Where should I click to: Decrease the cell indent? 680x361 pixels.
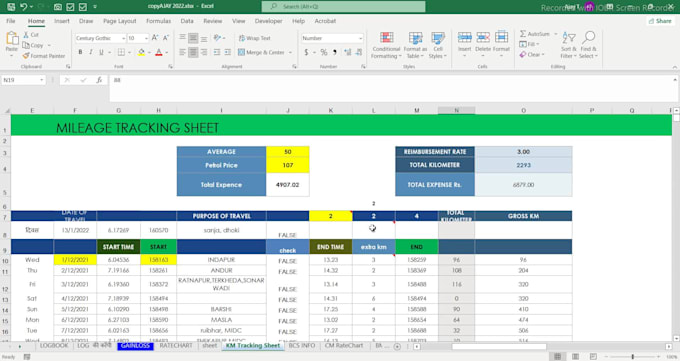pyautogui.click(x=216, y=52)
